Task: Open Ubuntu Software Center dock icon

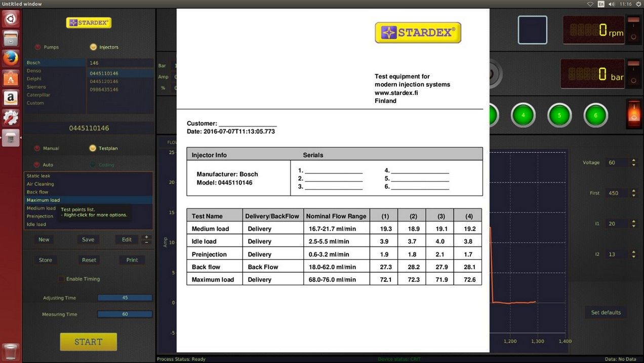Action: pyautogui.click(x=11, y=78)
